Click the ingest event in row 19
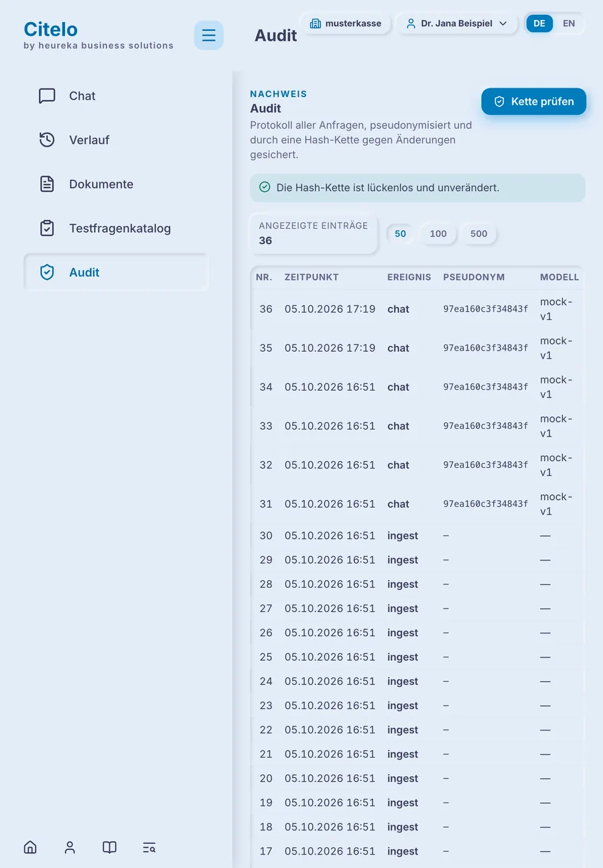 point(403,802)
